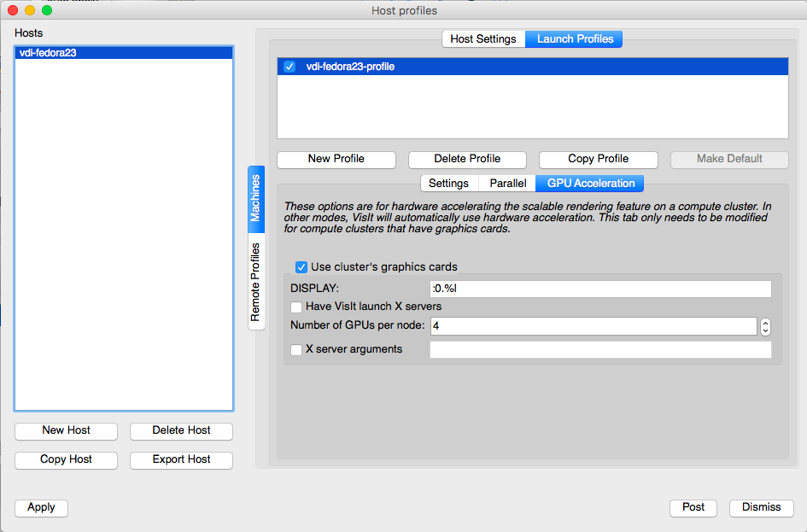Switch to the Host Settings tab
This screenshot has height=532, width=807.
(483, 39)
